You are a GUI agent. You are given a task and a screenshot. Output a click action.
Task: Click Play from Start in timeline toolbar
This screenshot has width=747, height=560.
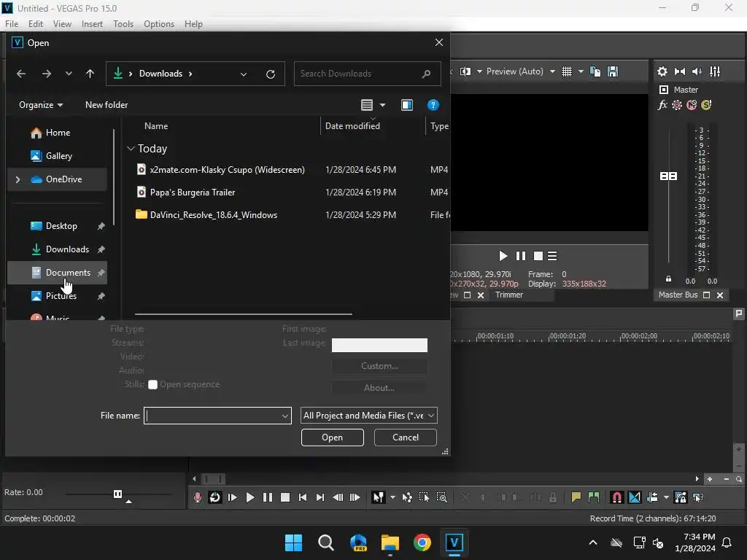pos(233,497)
